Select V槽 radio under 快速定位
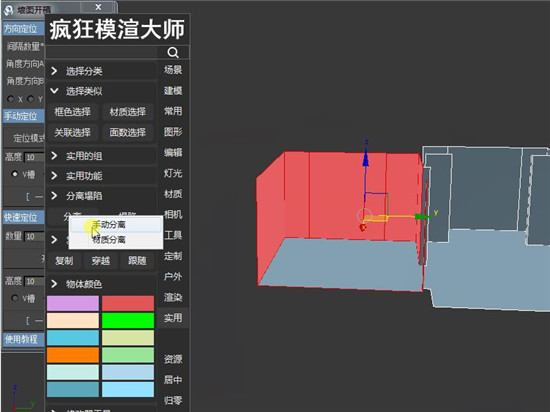Viewport: 550px width, 412px height. click(15, 298)
